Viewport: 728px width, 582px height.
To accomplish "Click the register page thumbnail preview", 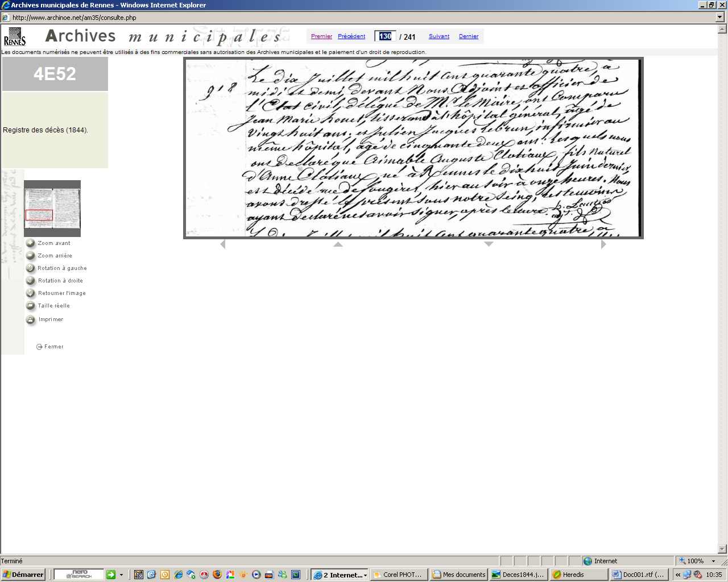I will pyautogui.click(x=52, y=208).
